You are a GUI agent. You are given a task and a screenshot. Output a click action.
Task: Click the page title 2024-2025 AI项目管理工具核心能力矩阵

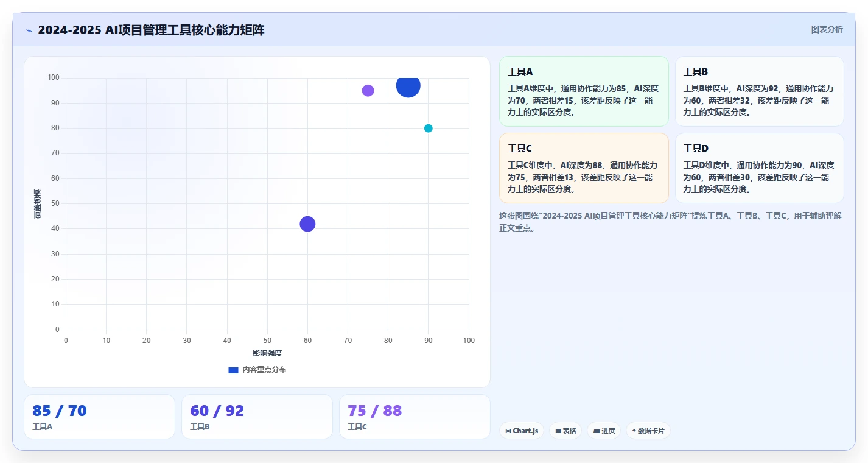click(x=151, y=30)
